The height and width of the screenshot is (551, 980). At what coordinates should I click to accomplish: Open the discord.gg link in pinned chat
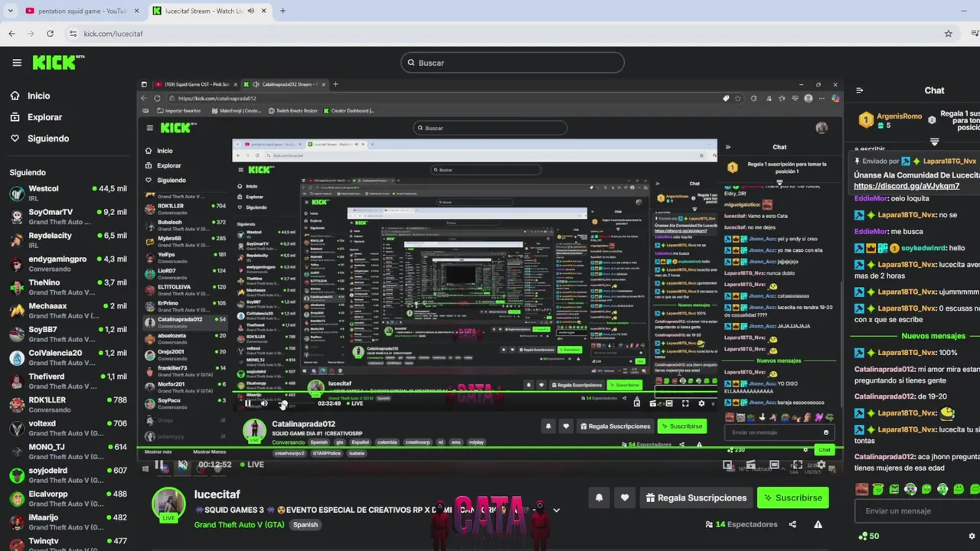pos(906,186)
